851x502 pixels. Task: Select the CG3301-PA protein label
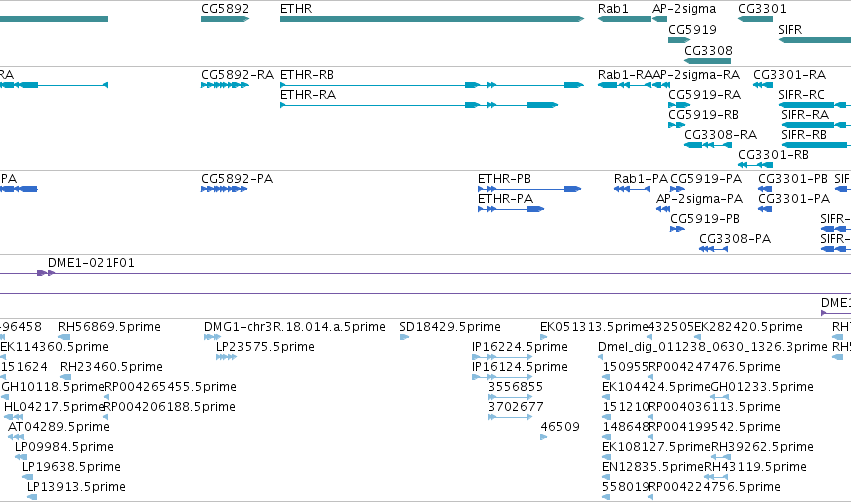click(x=793, y=199)
